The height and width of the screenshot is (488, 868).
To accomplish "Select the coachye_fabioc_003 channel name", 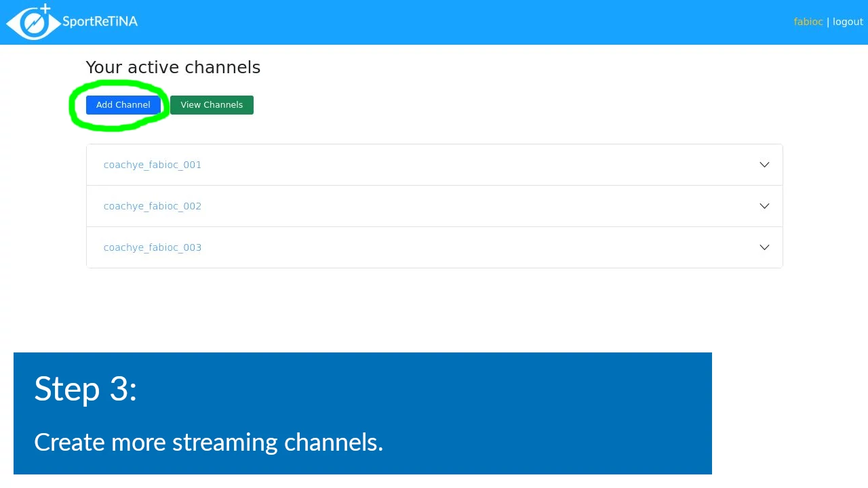I will click(x=153, y=247).
